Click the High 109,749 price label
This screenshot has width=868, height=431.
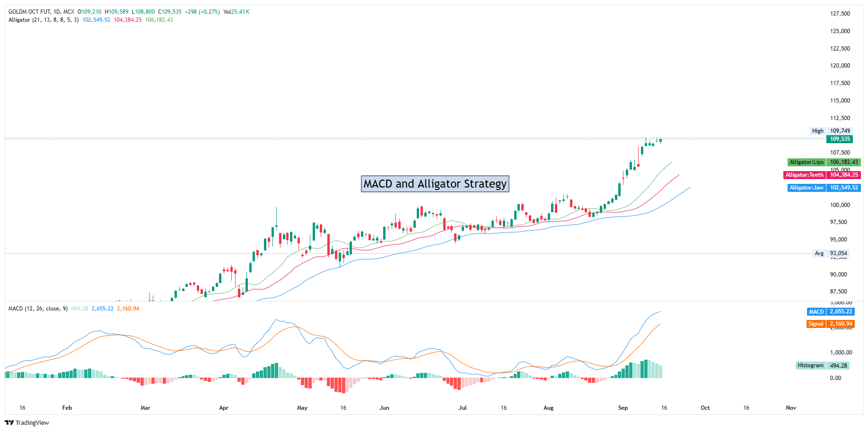pyautogui.click(x=831, y=131)
